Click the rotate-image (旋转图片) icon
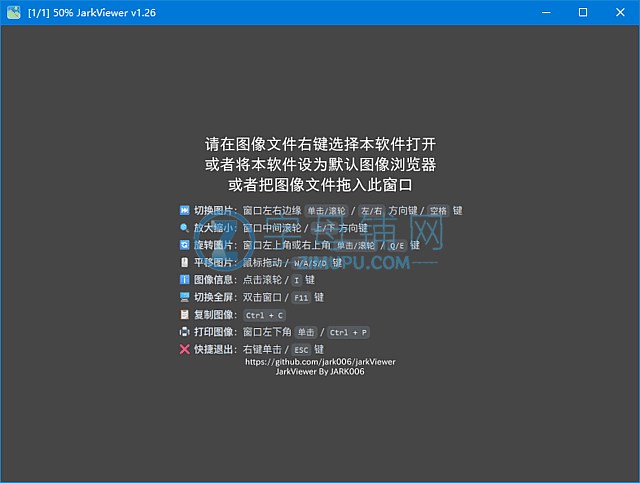 [x=184, y=245]
